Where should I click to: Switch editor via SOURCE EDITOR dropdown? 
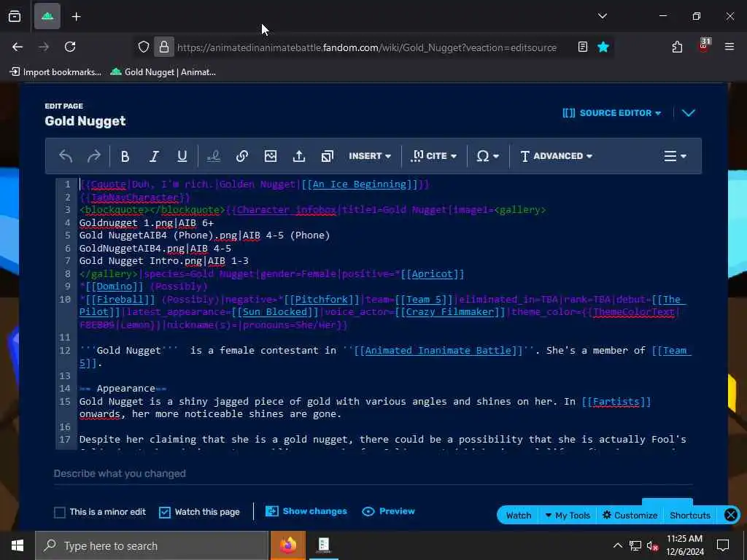point(612,113)
